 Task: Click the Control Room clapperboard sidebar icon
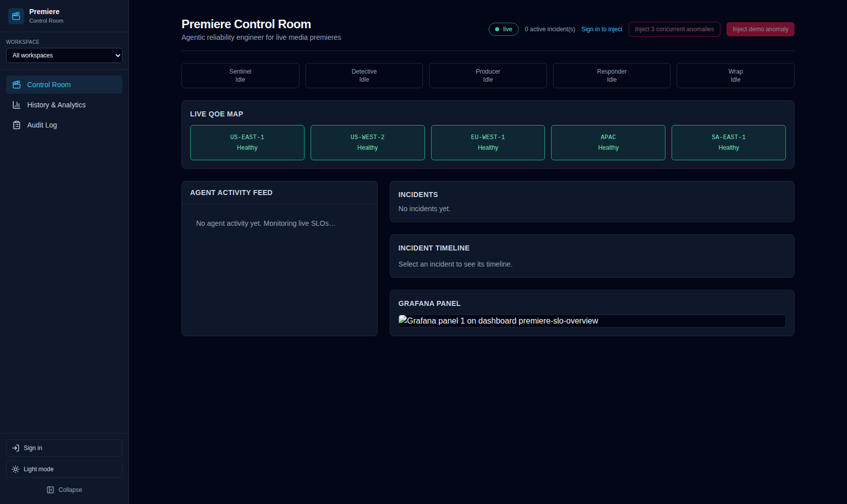tap(17, 85)
